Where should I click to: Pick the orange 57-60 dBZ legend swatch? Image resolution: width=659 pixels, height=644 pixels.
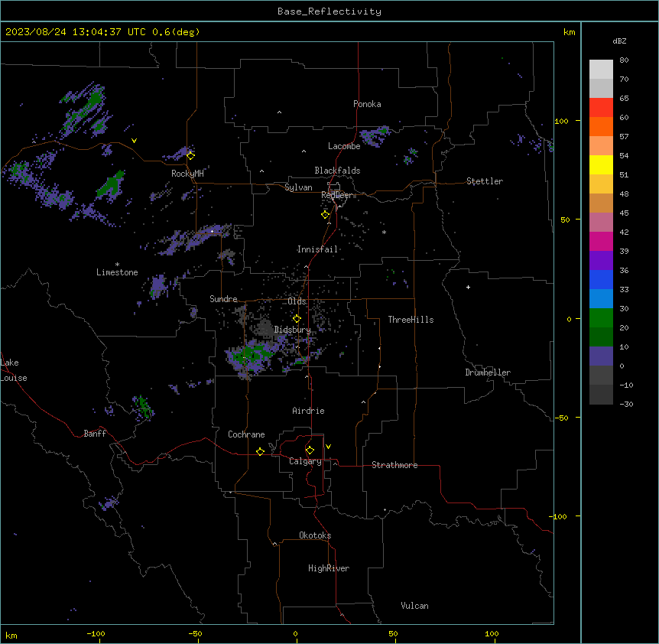601,126
